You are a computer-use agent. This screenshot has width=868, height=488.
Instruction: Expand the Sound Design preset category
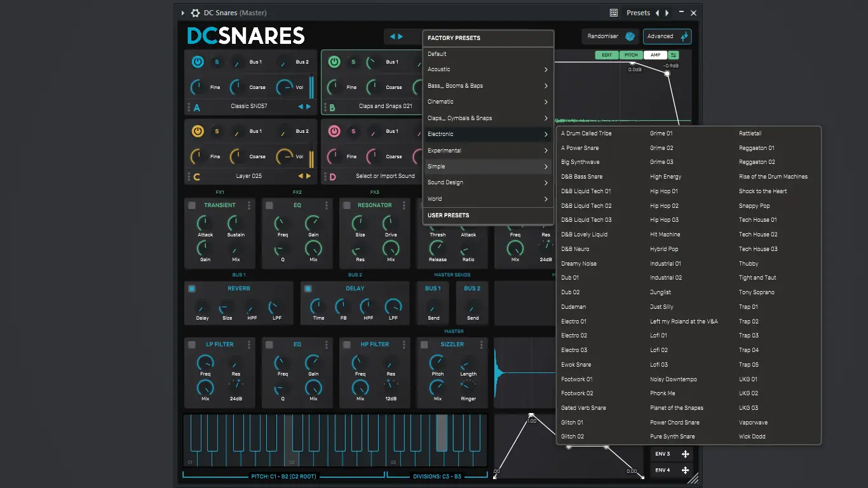[x=488, y=182]
